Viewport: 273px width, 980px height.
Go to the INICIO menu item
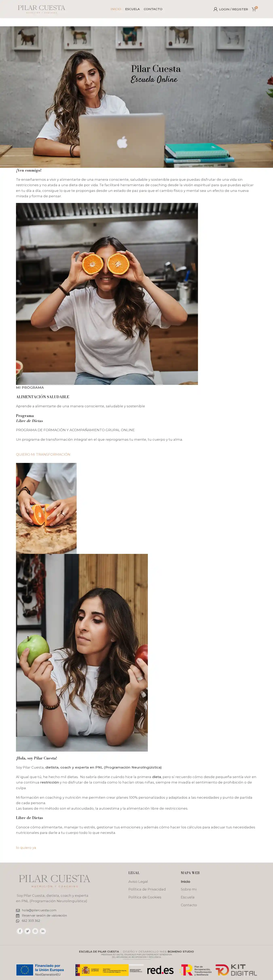click(116, 9)
